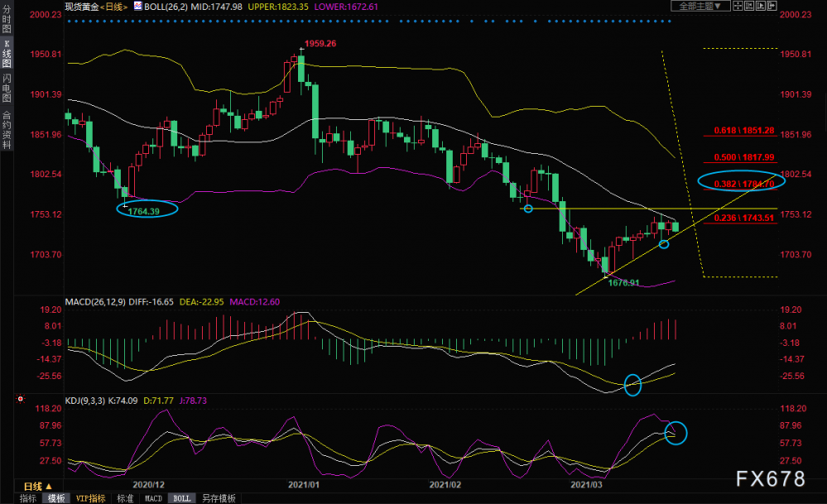Image resolution: width=827 pixels, height=504 pixels.
Task: Click the jump-to-start icon in top toolbar
Action: 749,6
